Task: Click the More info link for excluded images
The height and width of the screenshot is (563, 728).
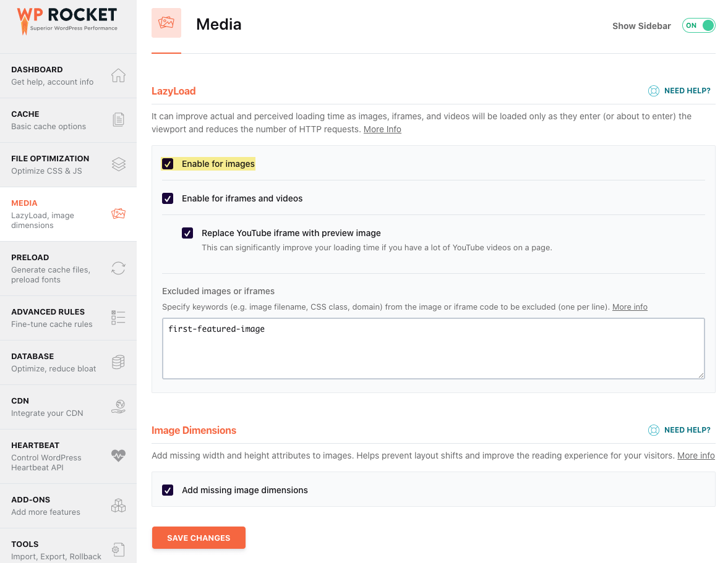Action: 630,307
